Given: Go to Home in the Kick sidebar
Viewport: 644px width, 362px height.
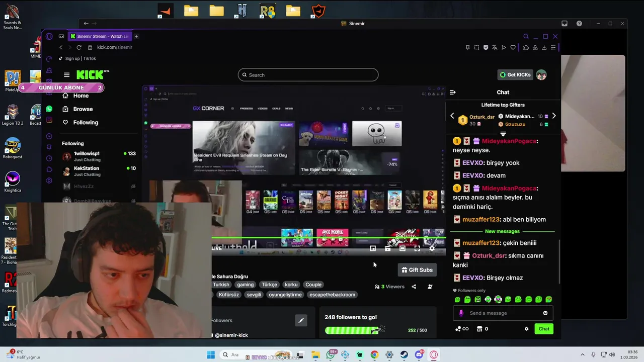Looking at the screenshot, I should pos(75,96).
